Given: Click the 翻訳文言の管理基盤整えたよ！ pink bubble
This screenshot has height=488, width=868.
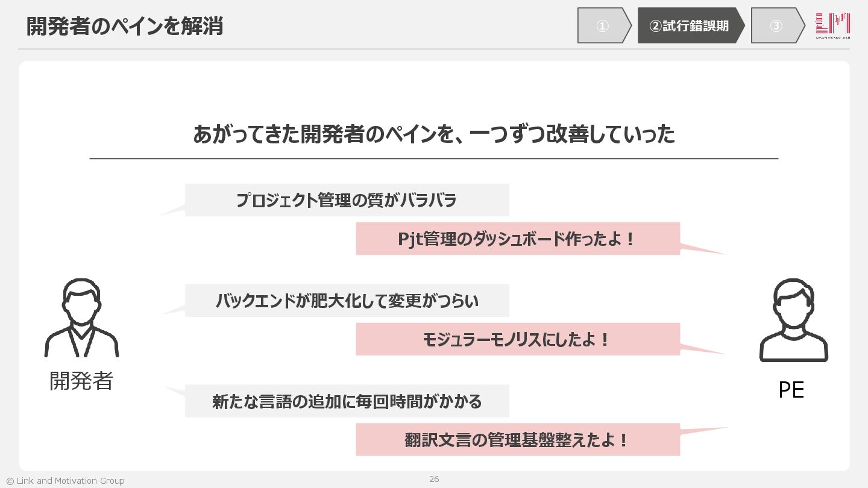Looking at the screenshot, I should [x=518, y=440].
